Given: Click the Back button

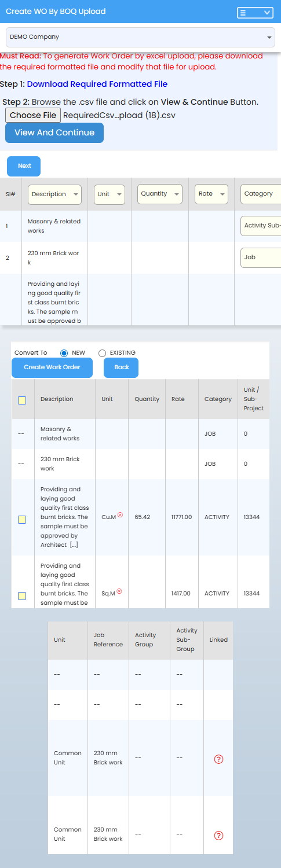Looking at the screenshot, I should (121, 367).
